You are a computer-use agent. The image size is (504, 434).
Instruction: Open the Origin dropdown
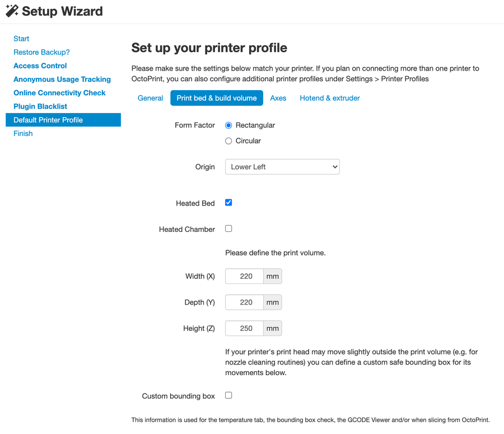pos(282,167)
